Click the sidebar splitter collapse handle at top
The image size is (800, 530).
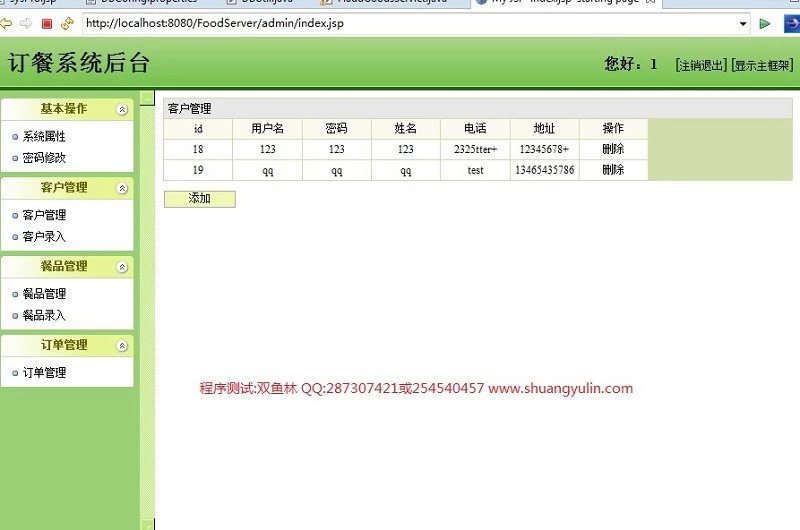point(147,98)
